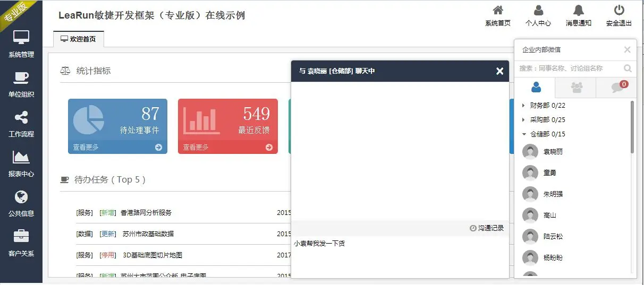Image resolution: width=644 pixels, height=285 pixels.
Task: Open 系统管理 in the sidebar
Action: point(21,44)
